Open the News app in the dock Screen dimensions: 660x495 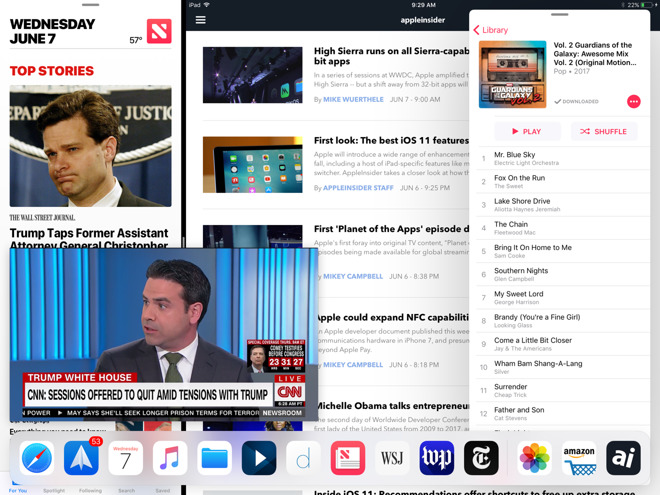point(348,458)
